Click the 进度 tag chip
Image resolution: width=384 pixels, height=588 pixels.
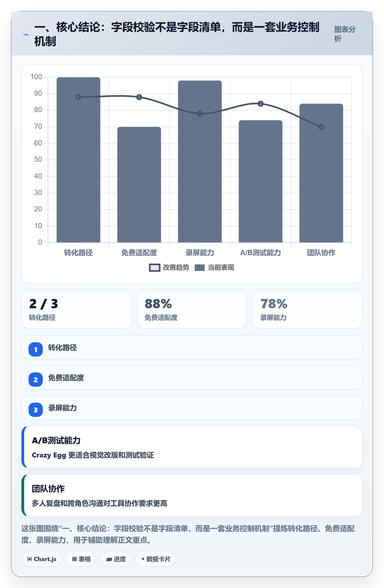click(x=116, y=559)
